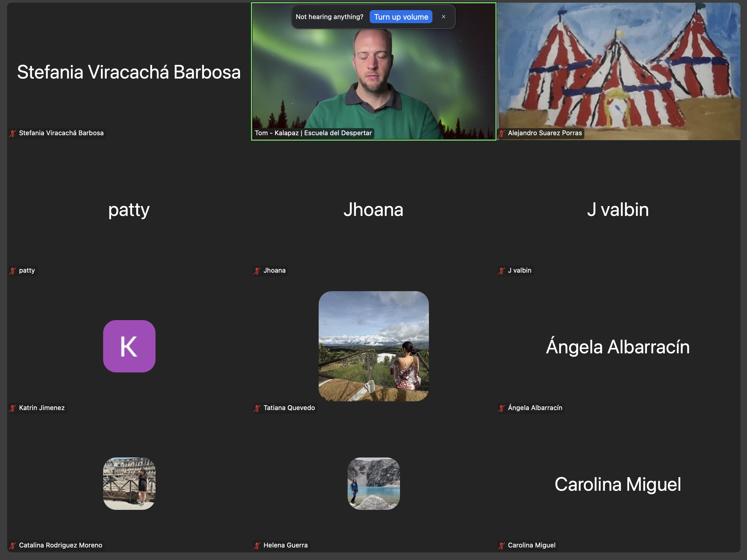This screenshot has width=747, height=560.
Task: Click muted microphone icon next to patty
Action: (13, 271)
